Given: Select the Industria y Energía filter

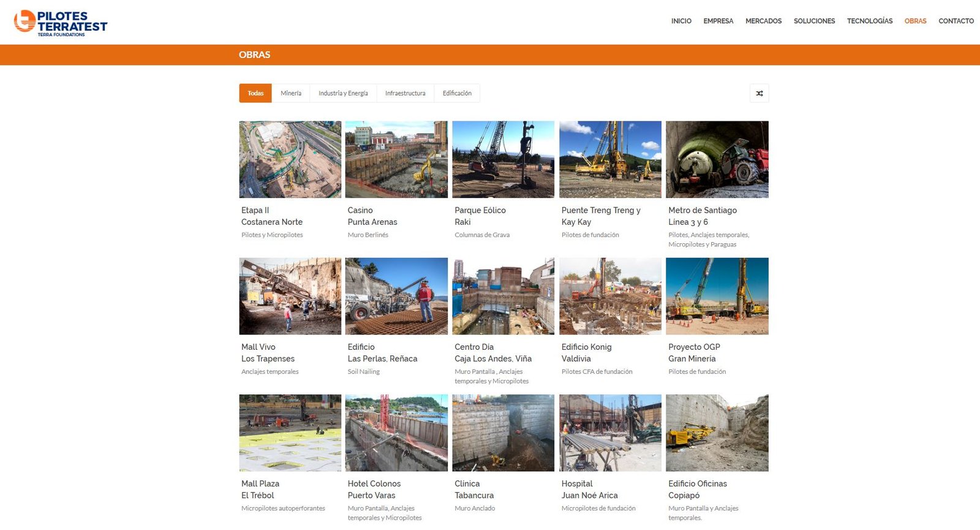Looking at the screenshot, I should point(343,93).
